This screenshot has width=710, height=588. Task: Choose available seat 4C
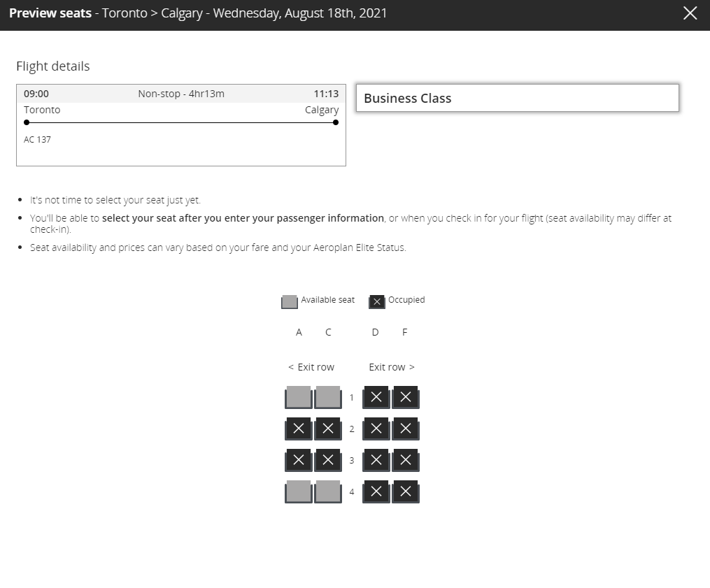coord(328,492)
